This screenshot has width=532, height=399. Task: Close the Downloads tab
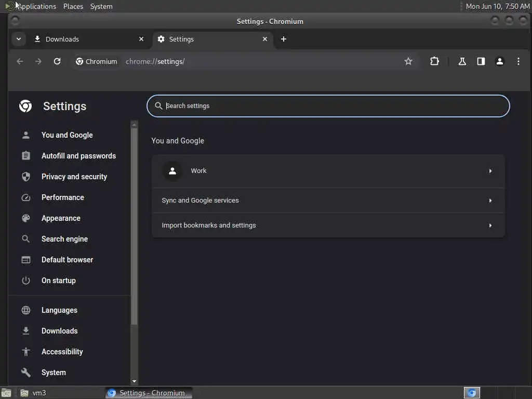coord(141,39)
